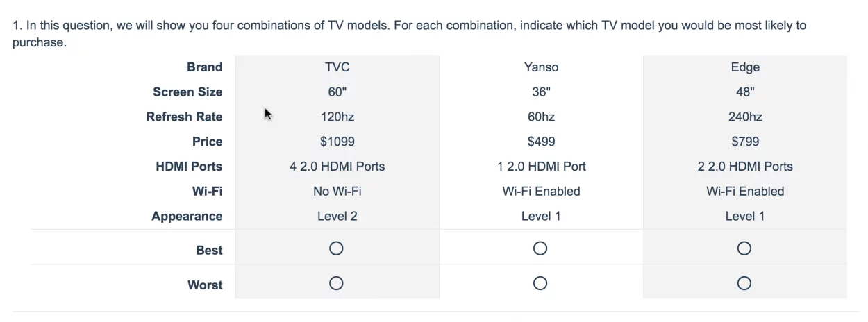This screenshot has width=868, height=322.
Task: Click the $799 price value
Action: point(745,142)
